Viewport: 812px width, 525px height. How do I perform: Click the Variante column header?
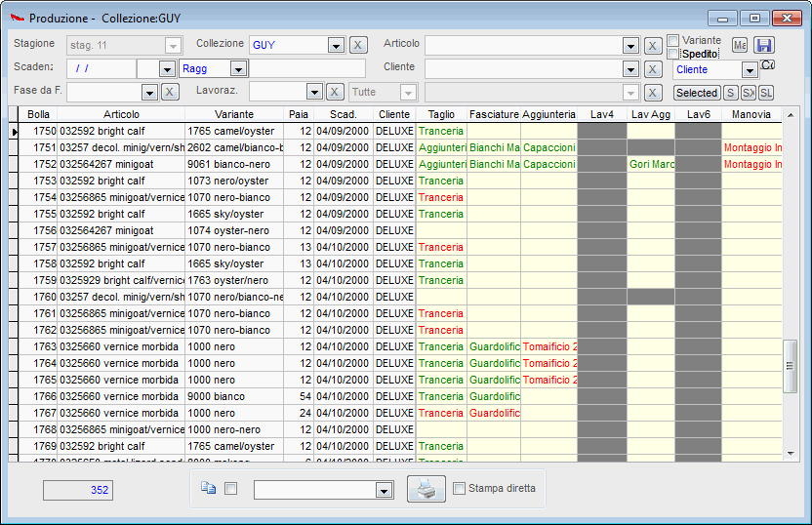pyautogui.click(x=234, y=114)
